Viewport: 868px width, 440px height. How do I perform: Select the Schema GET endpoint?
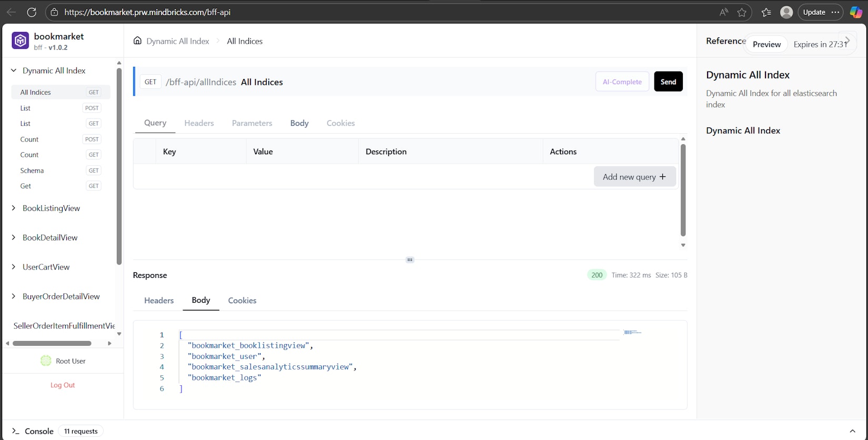[x=32, y=171]
